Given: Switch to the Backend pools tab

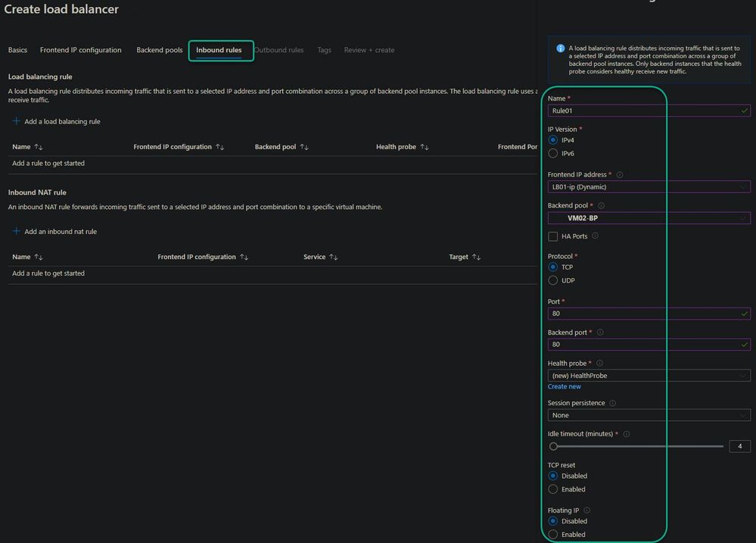Looking at the screenshot, I should (160, 50).
